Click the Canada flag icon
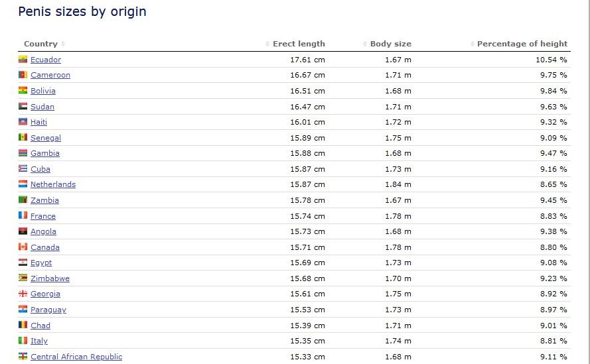This screenshot has height=364, width=590. click(23, 247)
